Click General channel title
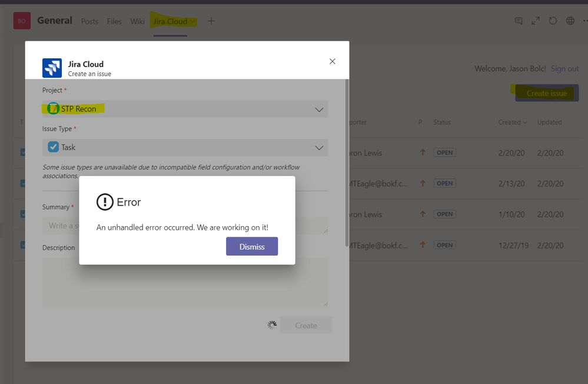Image resolution: width=588 pixels, height=384 pixels. [55, 21]
